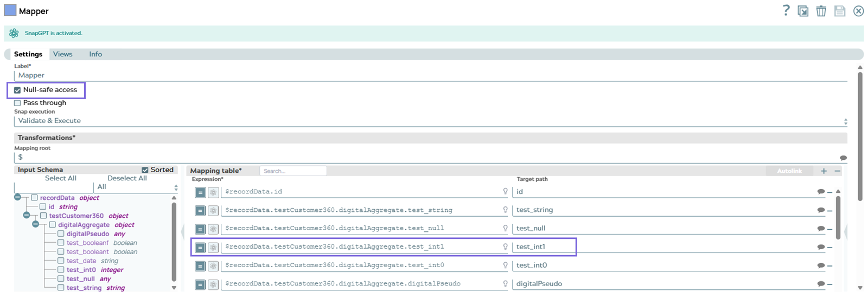Click lightbulb on the test_int0 expression
The width and height of the screenshot is (868, 305).
click(505, 265)
